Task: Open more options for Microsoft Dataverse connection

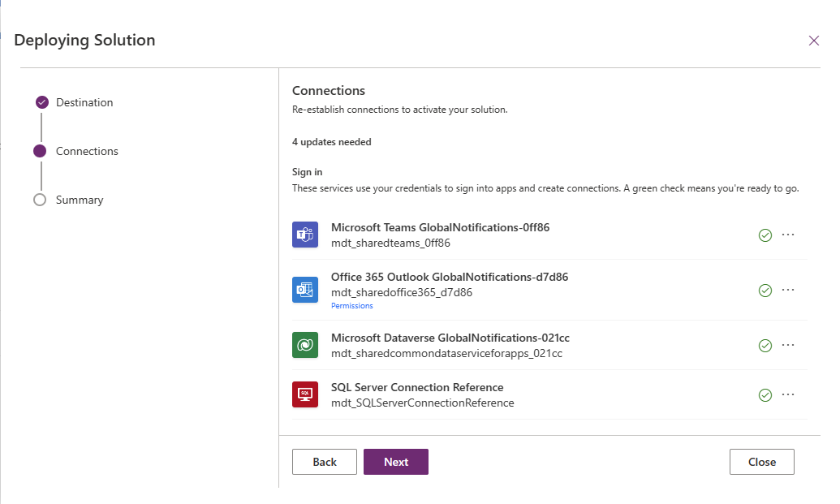Action: click(788, 345)
